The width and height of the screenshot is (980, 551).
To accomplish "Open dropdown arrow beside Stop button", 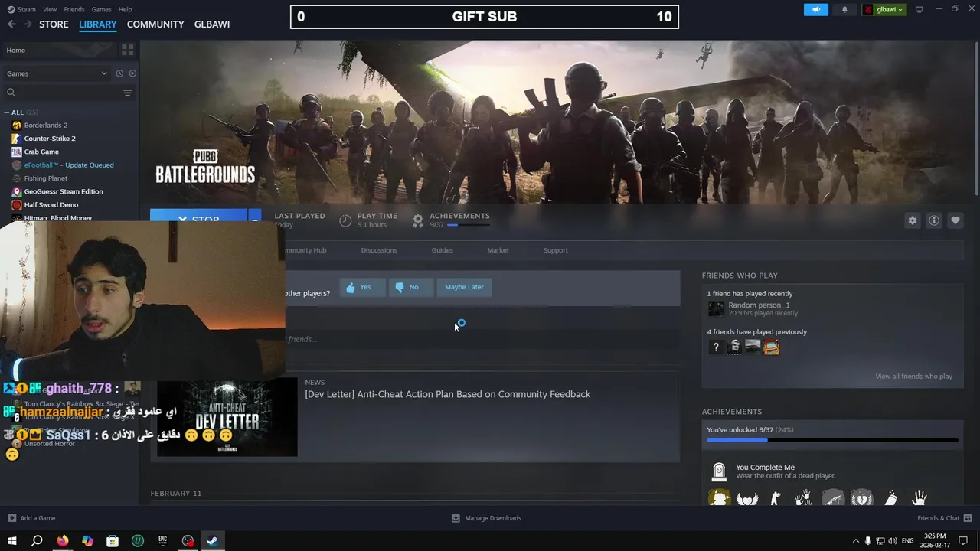I will pos(254,217).
